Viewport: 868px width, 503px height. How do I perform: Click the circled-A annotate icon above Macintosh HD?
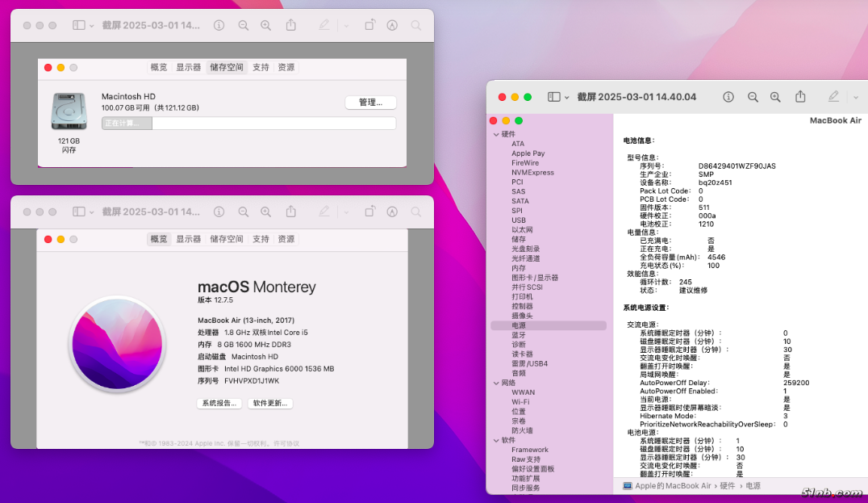tap(392, 26)
